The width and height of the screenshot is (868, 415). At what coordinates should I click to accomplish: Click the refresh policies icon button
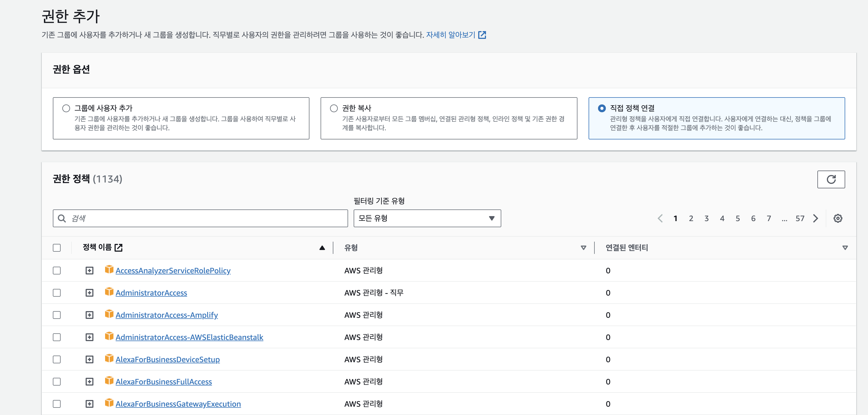point(830,179)
